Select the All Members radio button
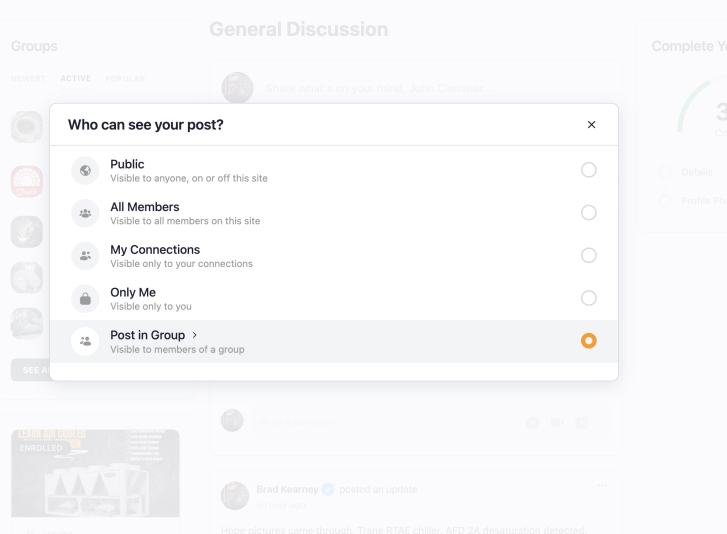Viewport: 727px width, 534px height. (589, 213)
